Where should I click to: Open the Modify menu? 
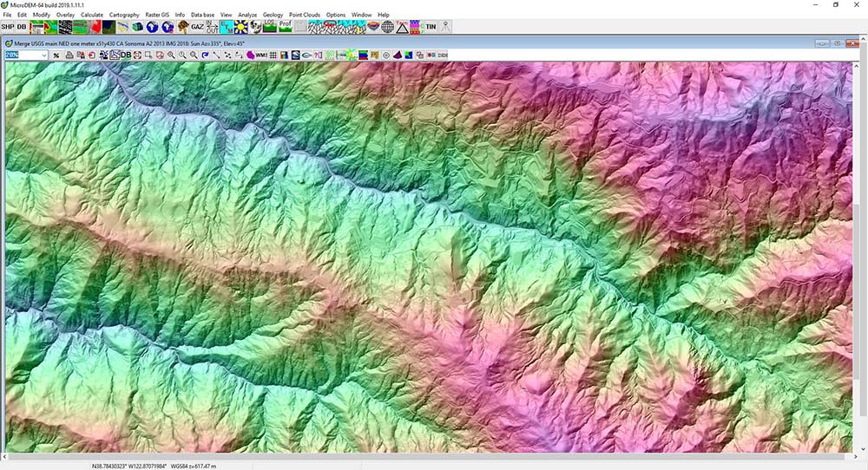[42, 15]
